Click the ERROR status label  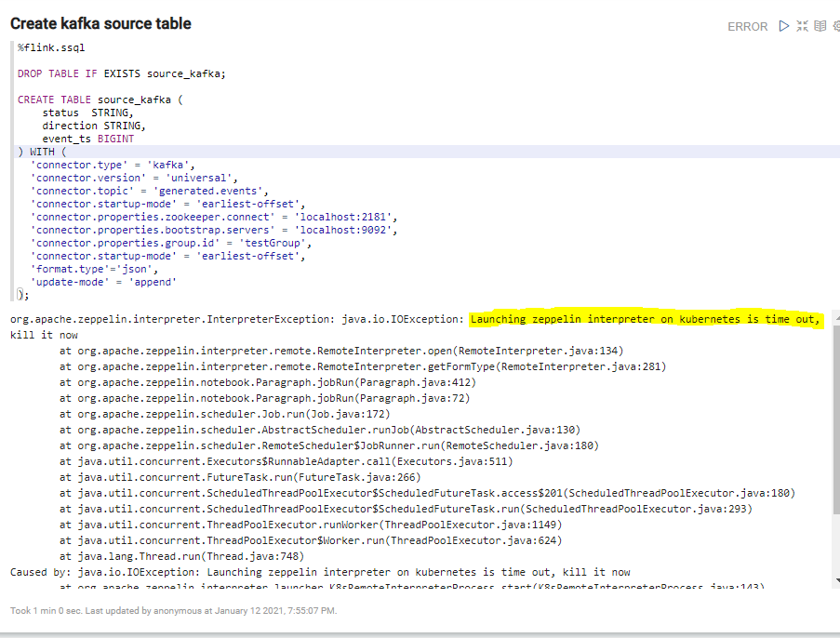coord(747,26)
